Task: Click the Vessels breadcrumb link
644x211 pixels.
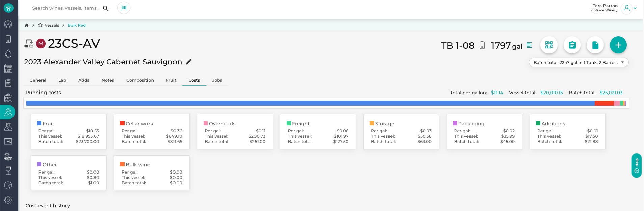Action: click(52, 25)
